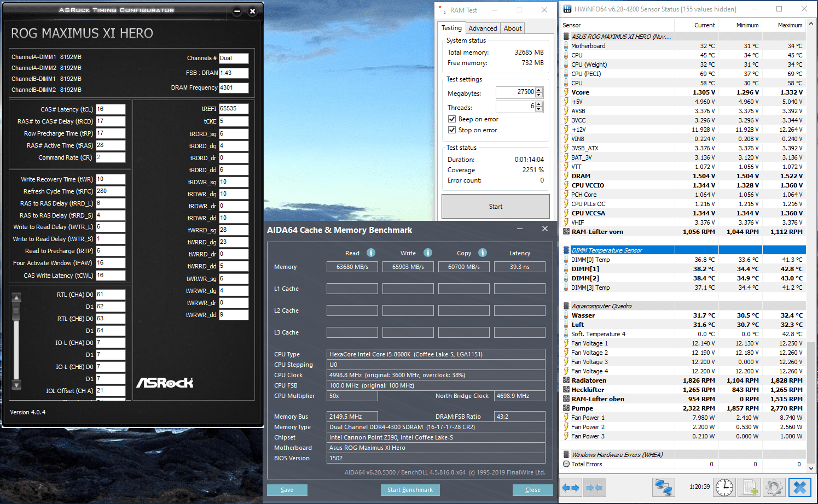Click the Memory Latency value 39.3 ns
Image resolution: width=818 pixels, height=504 pixels.
click(520, 267)
